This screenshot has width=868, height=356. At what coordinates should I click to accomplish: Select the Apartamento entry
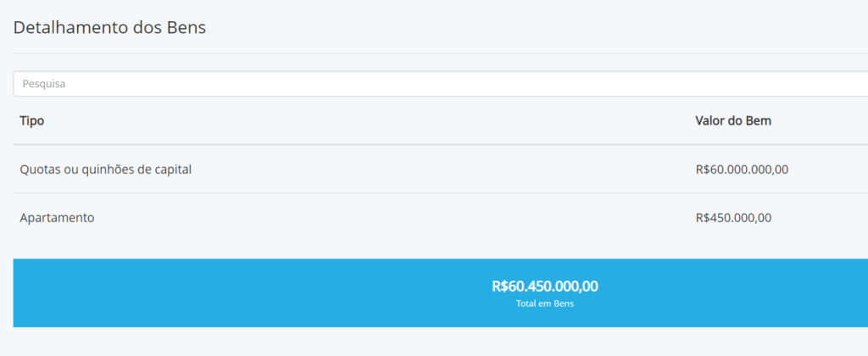click(x=57, y=218)
